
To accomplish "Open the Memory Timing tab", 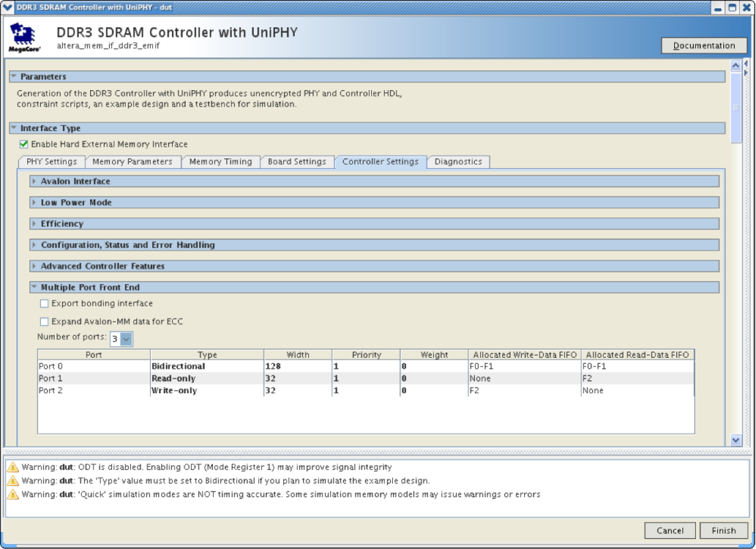I will click(220, 162).
